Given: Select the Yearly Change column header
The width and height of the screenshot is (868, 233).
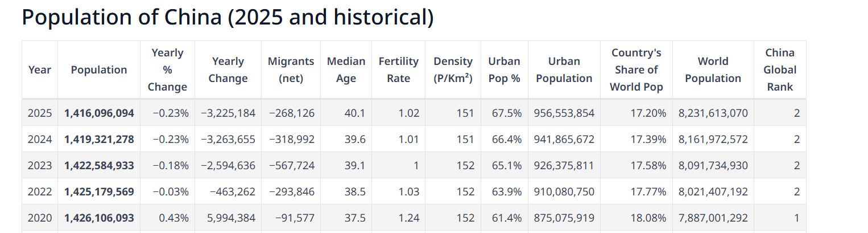Looking at the screenshot, I should pos(228,70).
